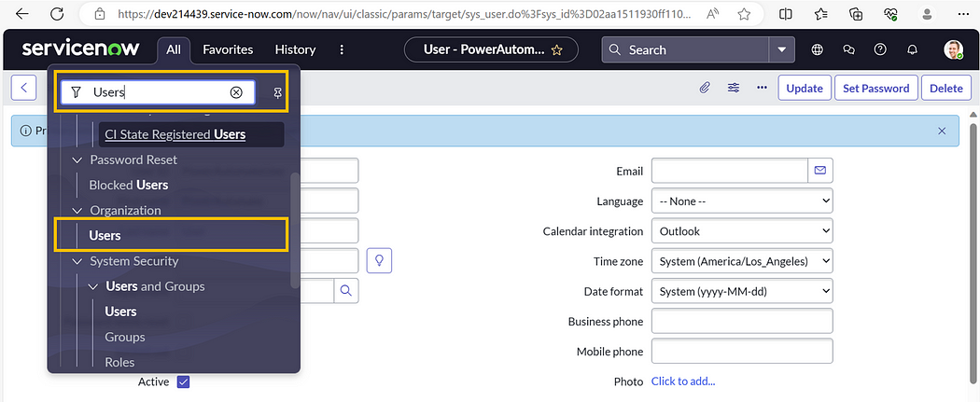Reload the page with the refresh icon
Viewport: 980px width, 402px height.
point(57,14)
